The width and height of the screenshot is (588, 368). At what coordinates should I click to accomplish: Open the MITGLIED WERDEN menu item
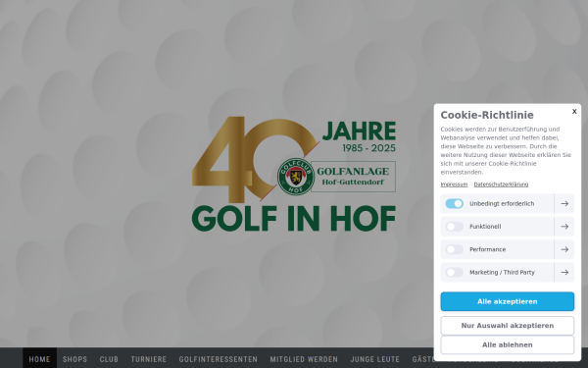[304, 359]
